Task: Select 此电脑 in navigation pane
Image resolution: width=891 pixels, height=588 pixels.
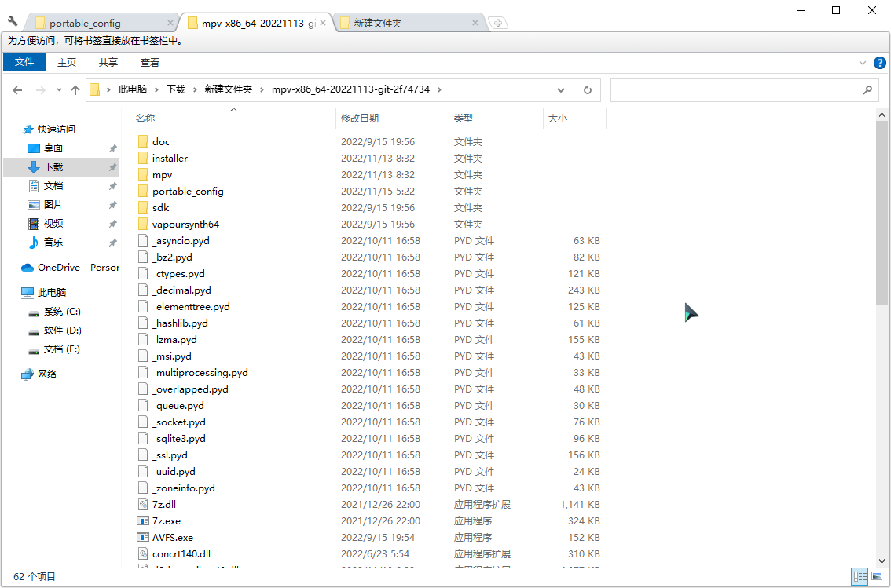Action: tap(51, 293)
